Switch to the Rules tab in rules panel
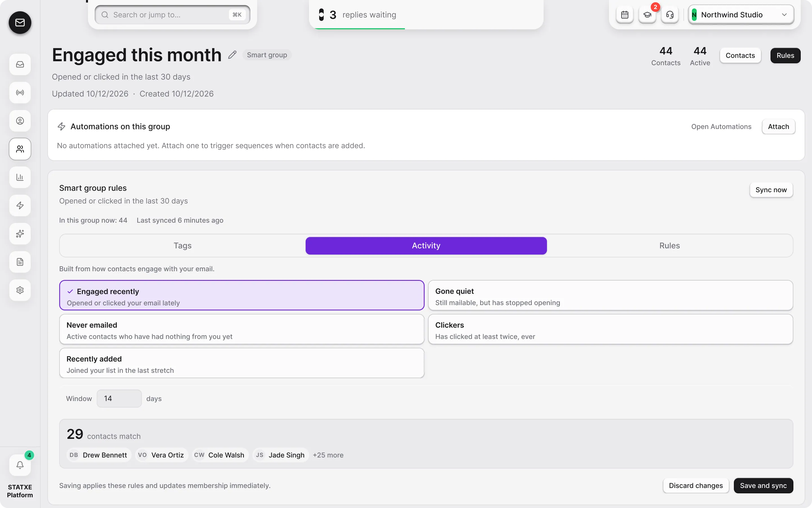Viewport: 812px width, 508px height. point(669,246)
